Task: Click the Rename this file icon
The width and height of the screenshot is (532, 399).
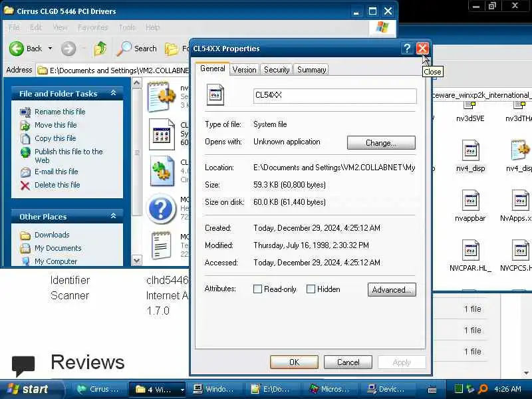Action: pos(25,112)
